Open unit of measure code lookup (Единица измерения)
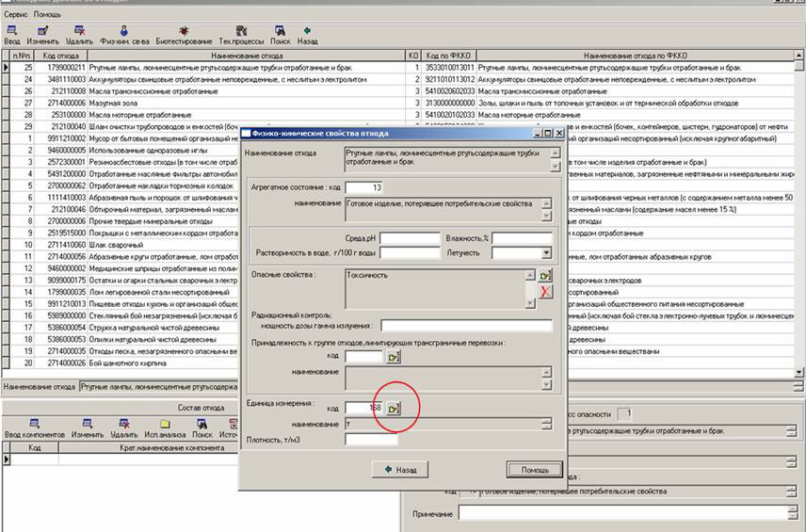 click(395, 408)
